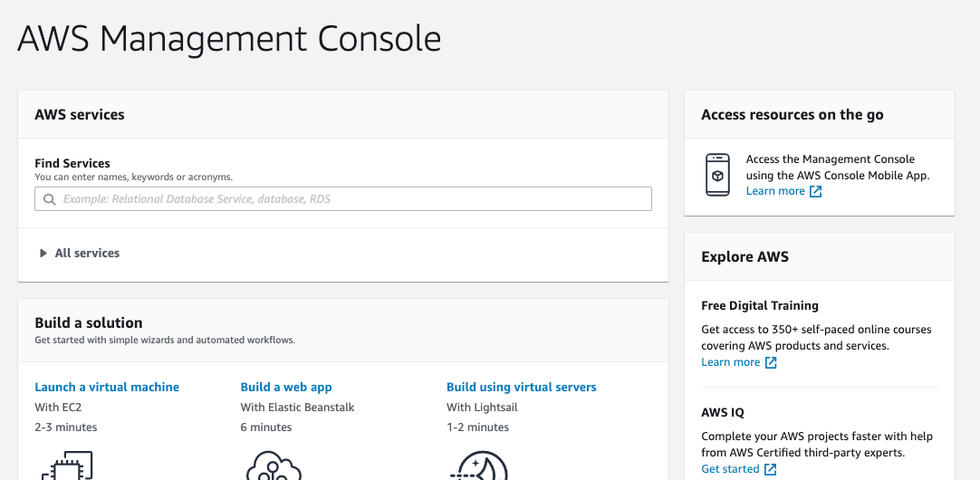Click the AWS IQ heading
The image size is (980, 480).
723,412
